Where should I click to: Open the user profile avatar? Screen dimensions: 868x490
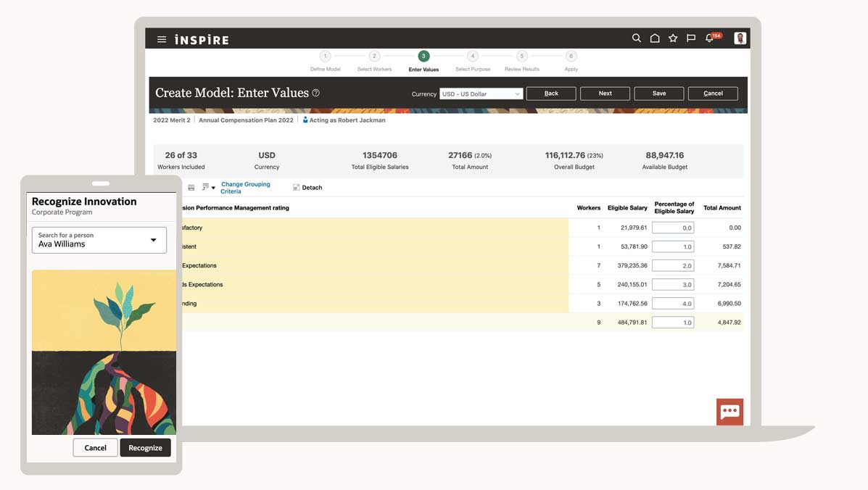coord(740,38)
